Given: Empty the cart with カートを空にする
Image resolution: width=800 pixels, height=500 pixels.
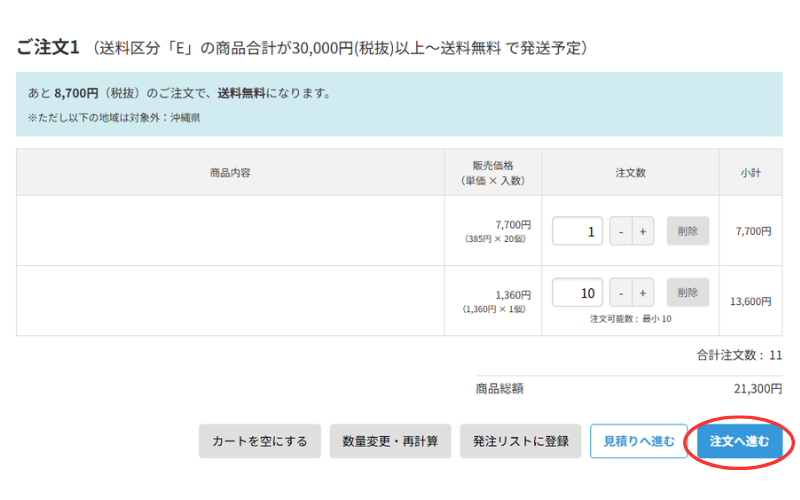Looking at the screenshot, I should [260, 441].
